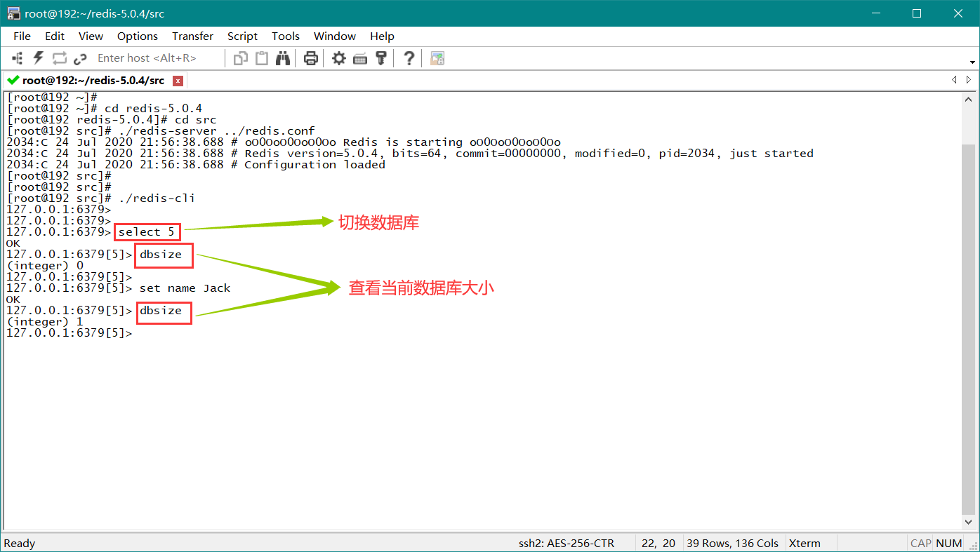Open the Transfer menu
Image resolution: width=980 pixels, height=552 pixels.
(192, 36)
